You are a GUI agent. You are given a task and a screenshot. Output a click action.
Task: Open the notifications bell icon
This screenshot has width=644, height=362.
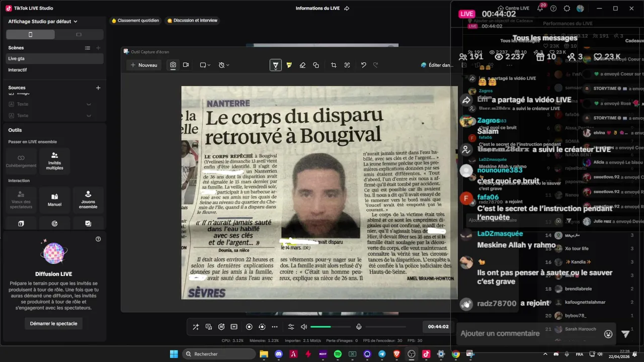(x=540, y=9)
